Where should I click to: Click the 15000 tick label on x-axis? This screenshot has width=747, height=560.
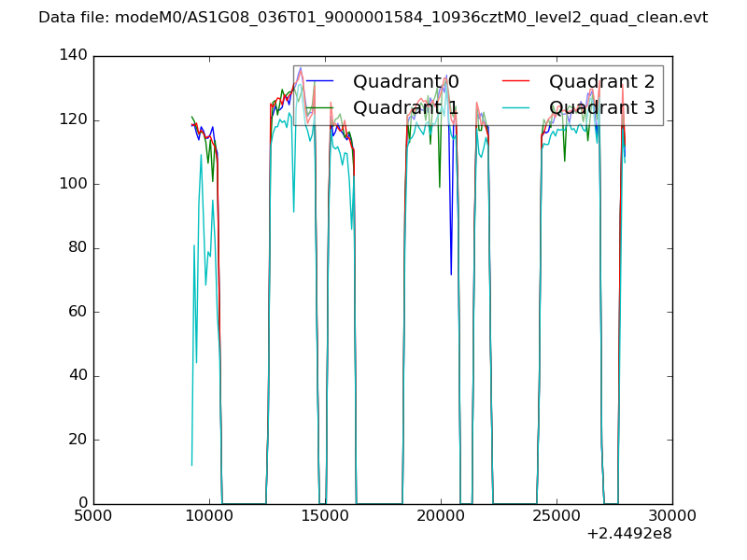324,516
